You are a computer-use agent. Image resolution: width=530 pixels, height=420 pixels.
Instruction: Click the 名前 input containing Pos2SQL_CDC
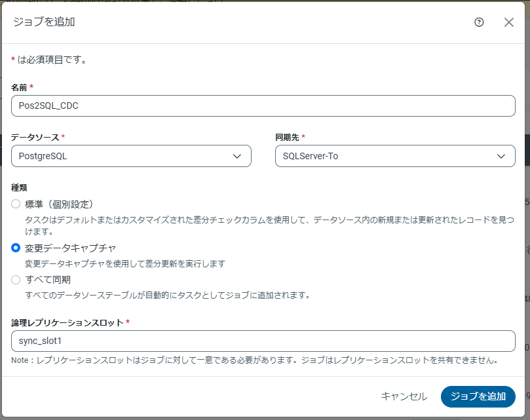point(263,106)
